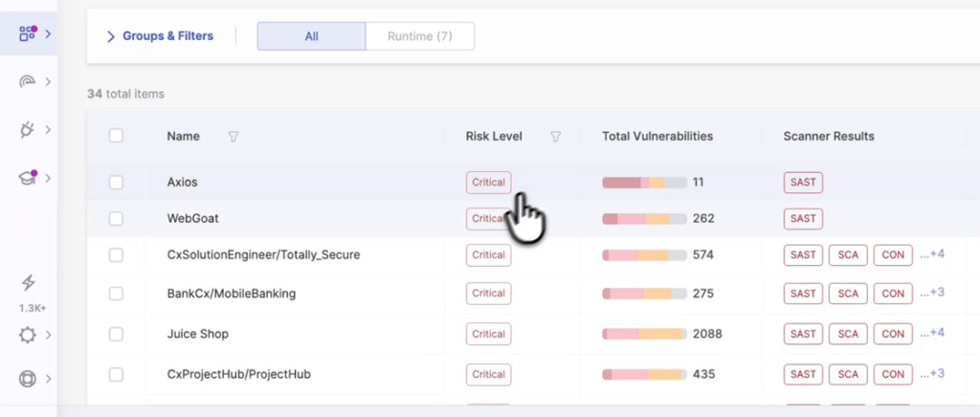Click Axios vulnerability severity bar

coord(644,183)
